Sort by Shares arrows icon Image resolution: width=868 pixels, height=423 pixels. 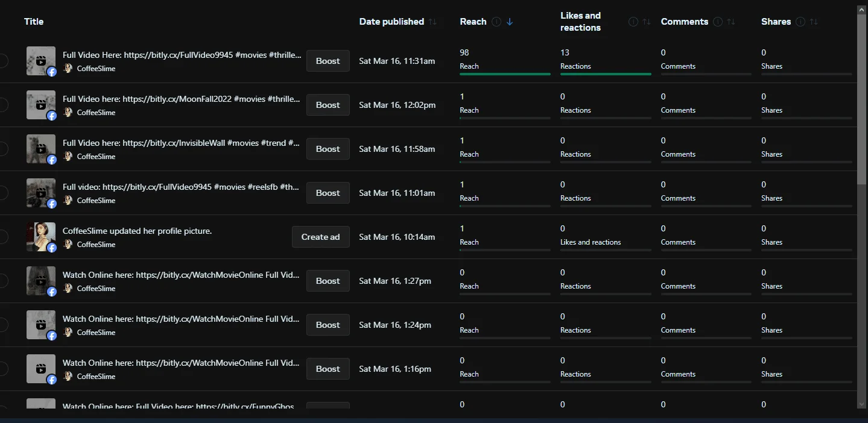814,22
